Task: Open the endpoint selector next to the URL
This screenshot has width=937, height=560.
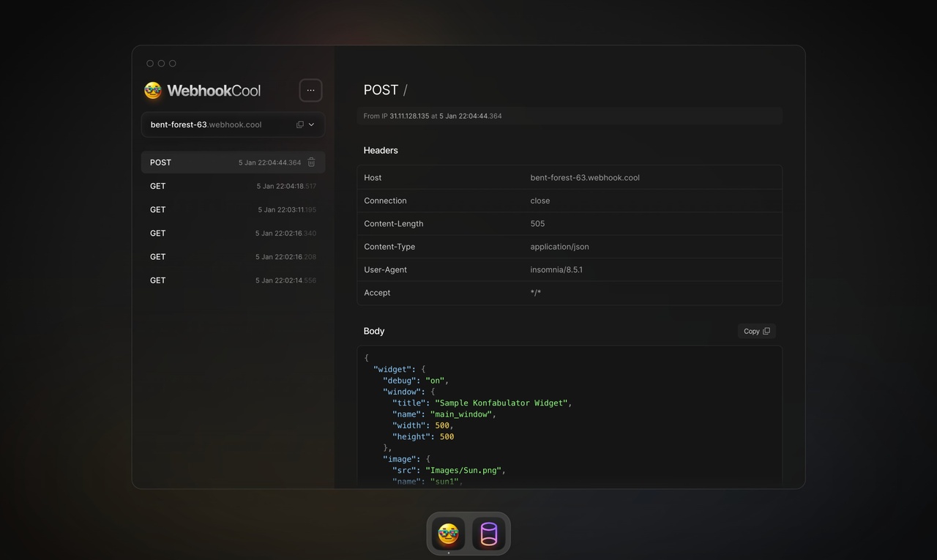Action: [311, 124]
